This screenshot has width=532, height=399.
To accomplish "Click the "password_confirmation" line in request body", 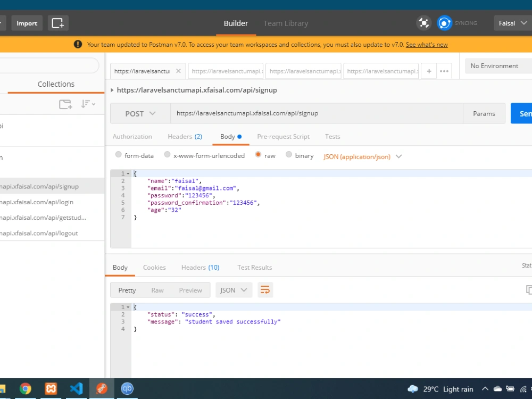I will tap(204, 203).
